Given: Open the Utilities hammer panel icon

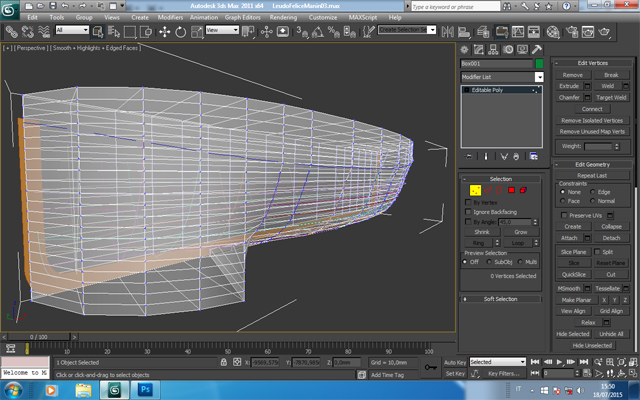Looking at the screenshot, I should [x=537, y=50].
